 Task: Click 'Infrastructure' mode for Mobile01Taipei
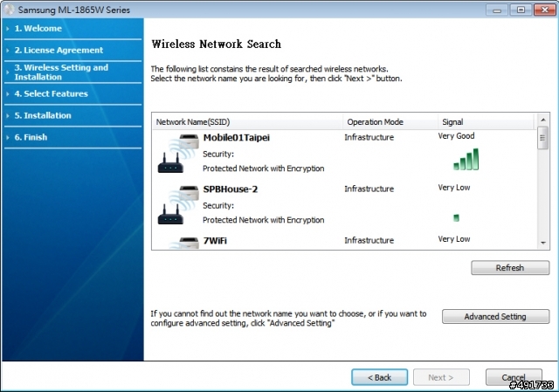pos(369,138)
